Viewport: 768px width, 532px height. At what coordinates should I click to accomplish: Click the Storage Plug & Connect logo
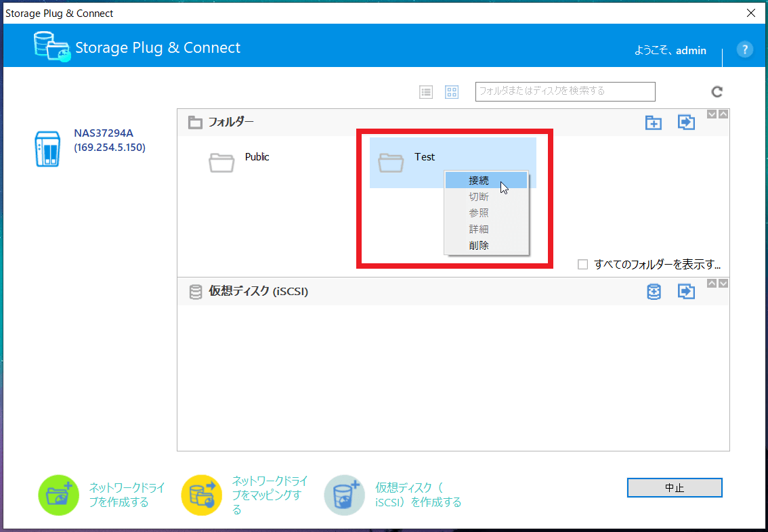coord(52,47)
